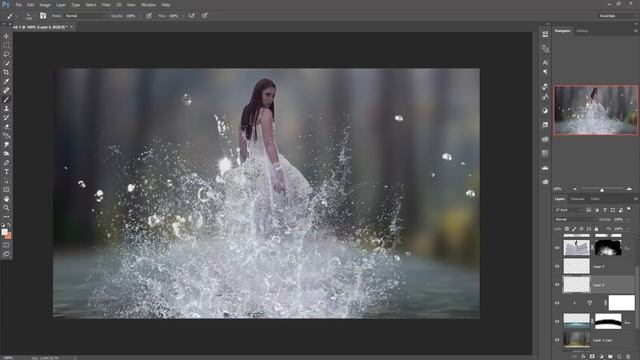Open the layer filter Kind dropdown
This screenshot has height=360, width=640.
tap(569, 210)
